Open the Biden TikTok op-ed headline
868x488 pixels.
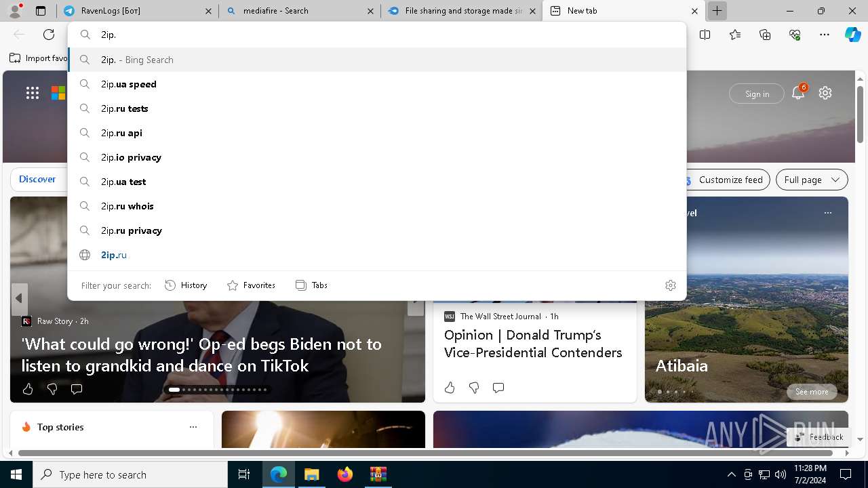click(201, 354)
